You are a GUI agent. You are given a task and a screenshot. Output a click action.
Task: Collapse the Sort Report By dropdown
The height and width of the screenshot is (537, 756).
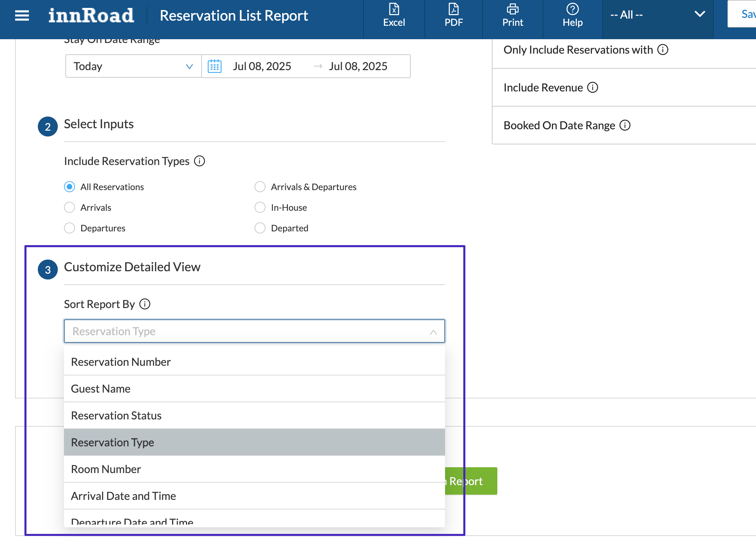(x=433, y=332)
